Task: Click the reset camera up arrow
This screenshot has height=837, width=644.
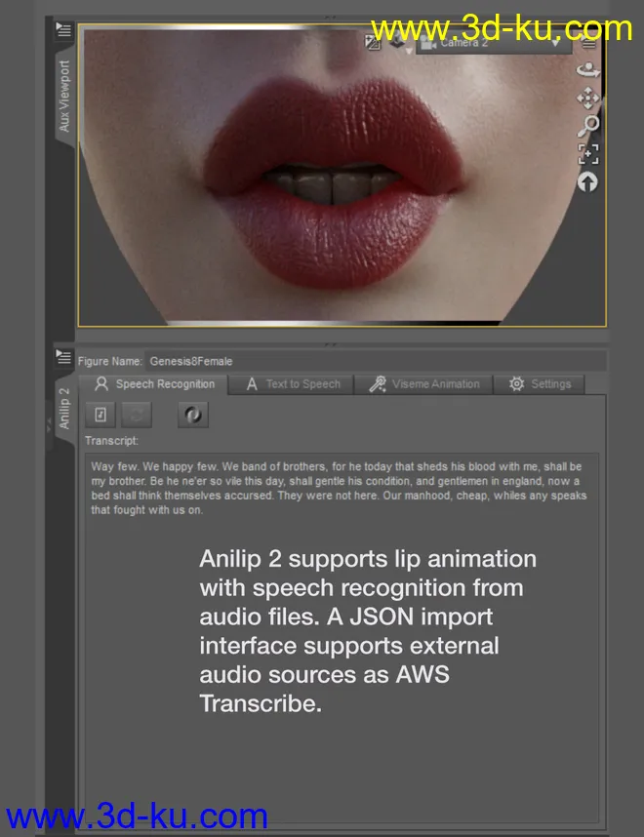Action: pos(588,182)
